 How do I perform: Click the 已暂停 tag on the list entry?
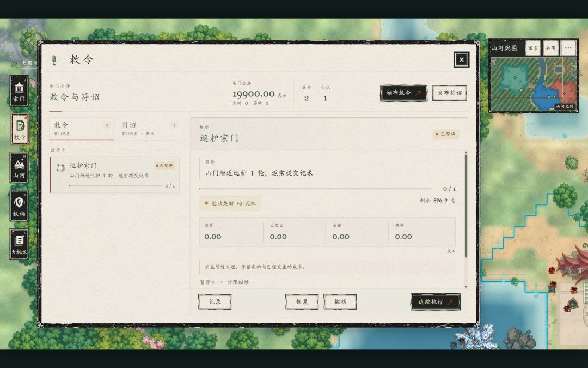click(164, 166)
